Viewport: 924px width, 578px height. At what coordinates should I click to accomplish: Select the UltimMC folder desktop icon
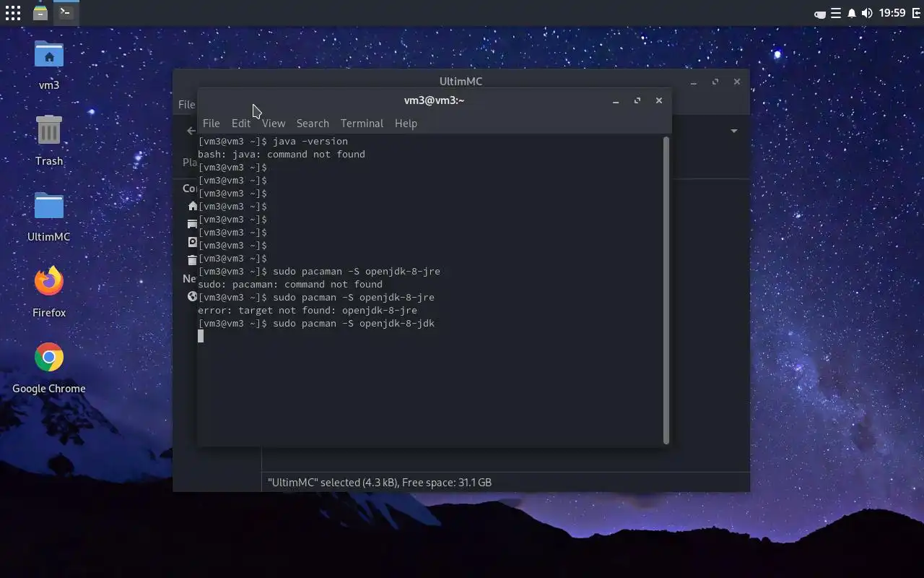pos(49,217)
